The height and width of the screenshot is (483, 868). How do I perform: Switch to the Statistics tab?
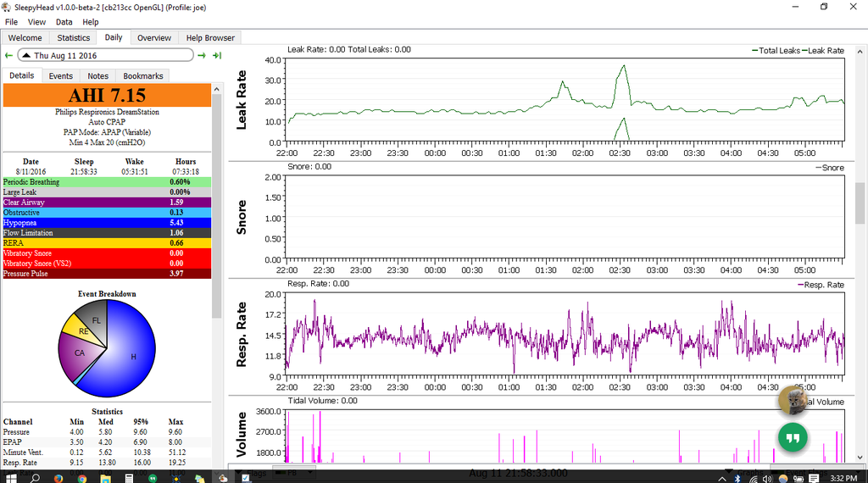73,37
